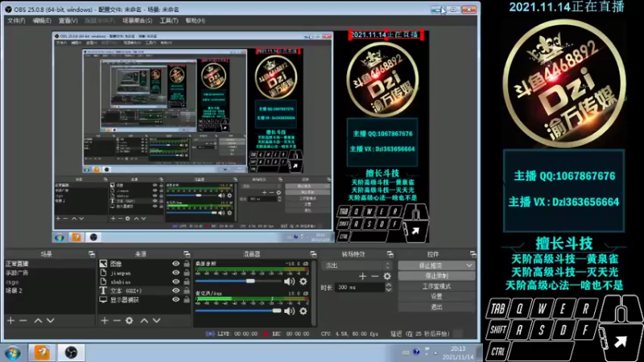The width and height of the screenshot is (644, 362).
Task: Add a new scene with plus icon
Action: pos(10,320)
